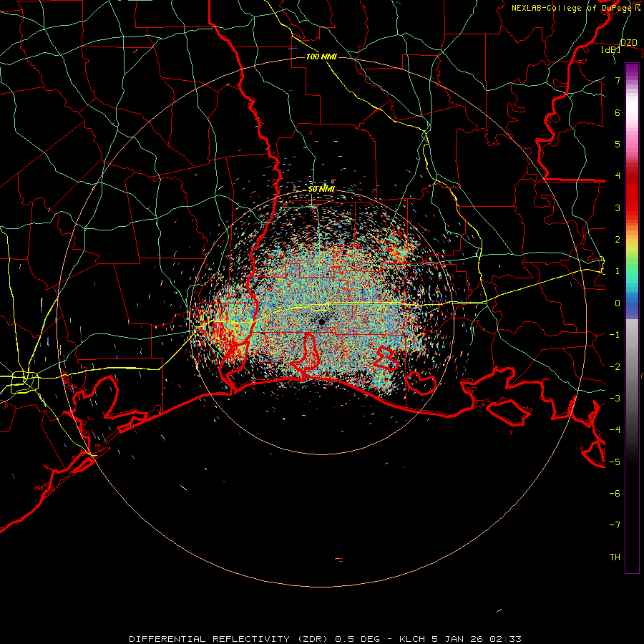The width and height of the screenshot is (644, 644).
Task: Pick the red band of the color bar
Action: pyautogui.click(x=632, y=193)
